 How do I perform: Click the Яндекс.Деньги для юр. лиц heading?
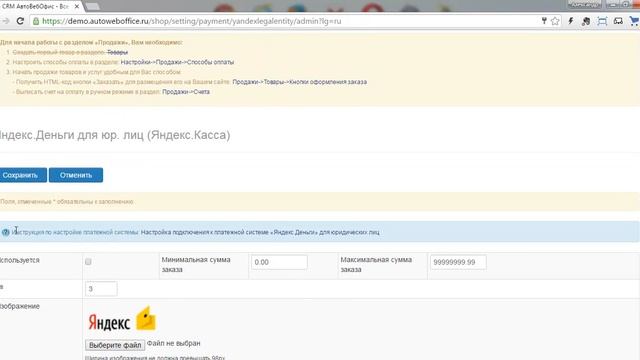click(x=115, y=135)
